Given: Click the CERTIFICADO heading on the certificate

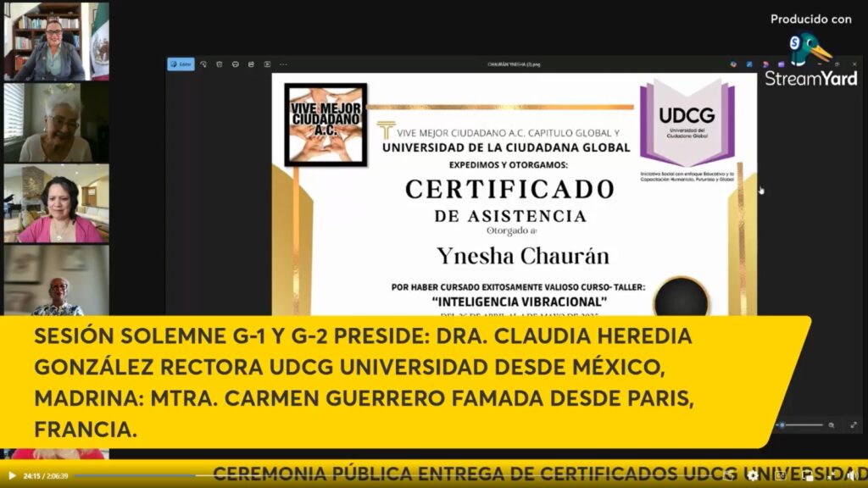Looking at the screenshot, I should 509,189.
